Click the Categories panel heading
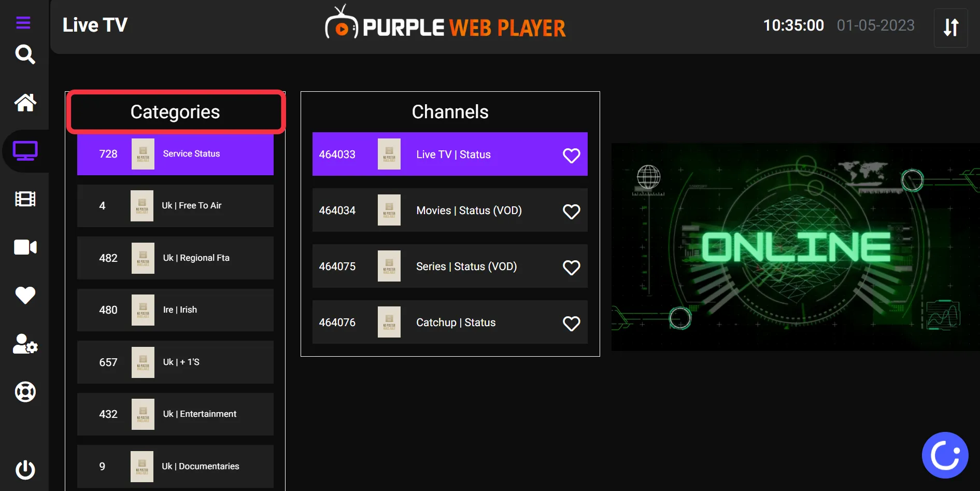The width and height of the screenshot is (980, 491). click(x=175, y=112)
